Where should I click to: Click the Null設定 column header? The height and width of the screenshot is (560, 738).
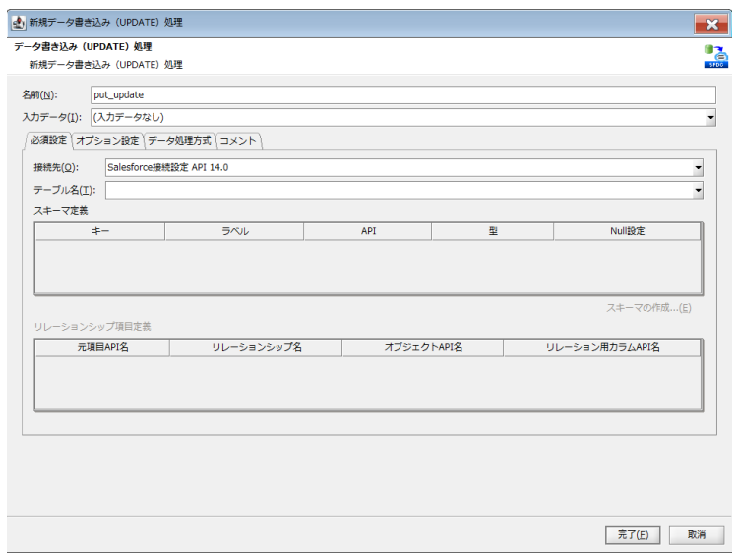click(627, 231)
